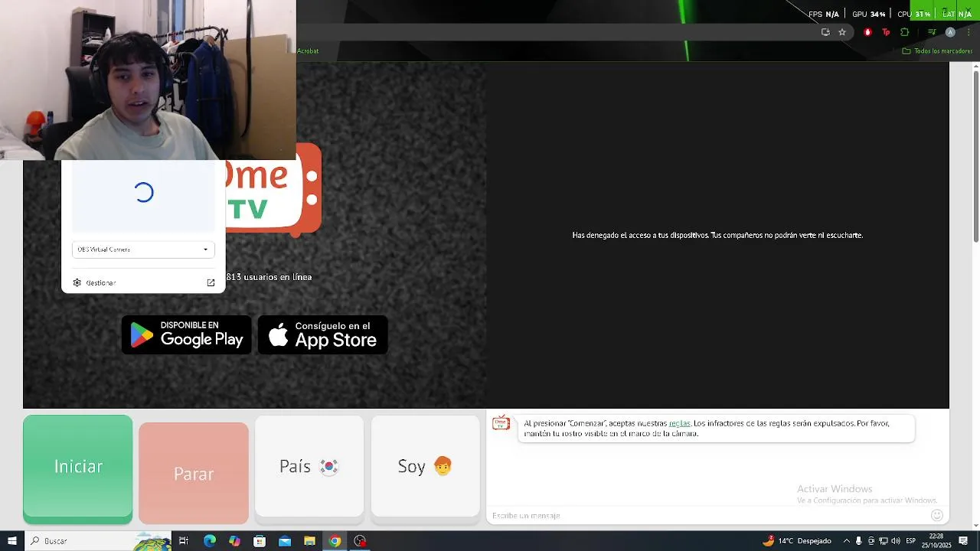This screenshot has height=551, width=980.
Task: Open Task View in the taskbar
Action: [184, 541]
